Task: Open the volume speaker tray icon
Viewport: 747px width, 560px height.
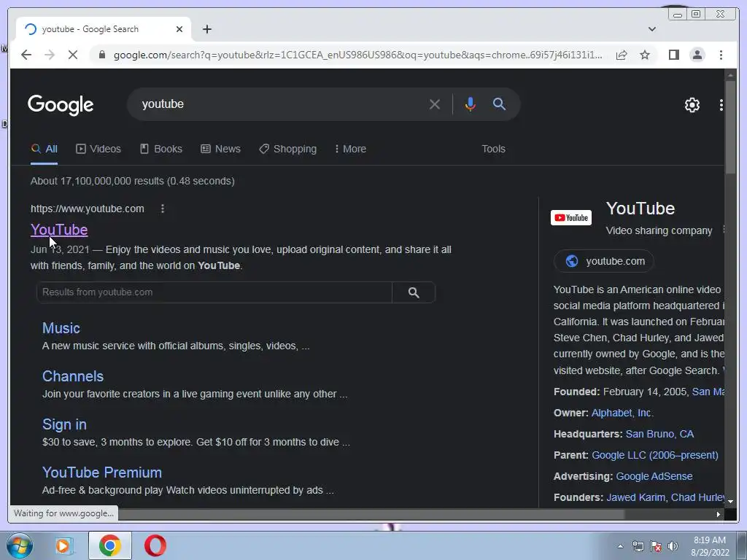Action: coord(673,546)
